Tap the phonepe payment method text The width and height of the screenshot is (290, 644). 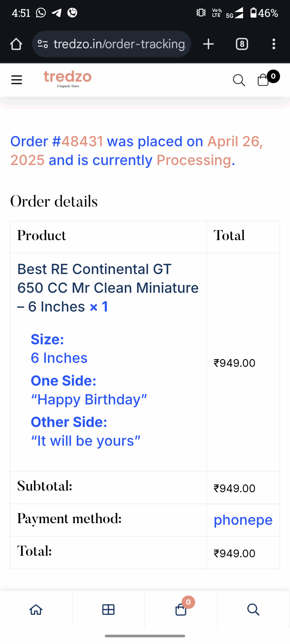(x=243, y=520)
